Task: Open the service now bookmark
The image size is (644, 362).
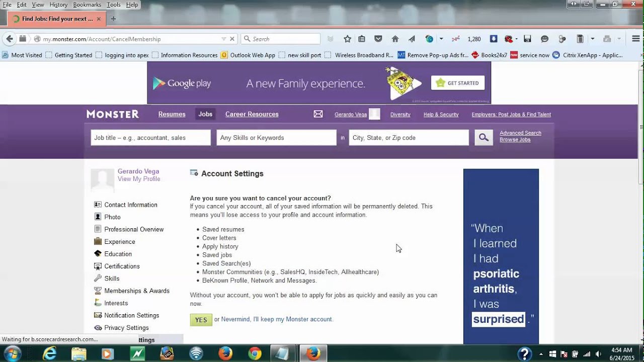Action: pos(530,55)
